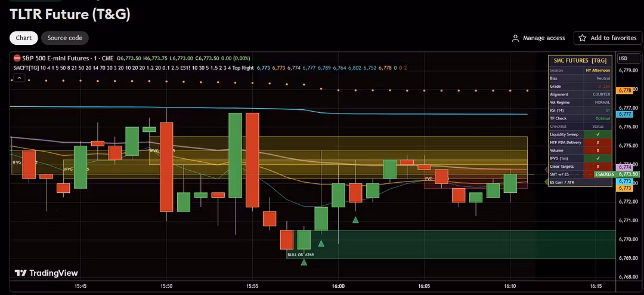Click the ES Corr / ATR row label

[x=562, y=182]
